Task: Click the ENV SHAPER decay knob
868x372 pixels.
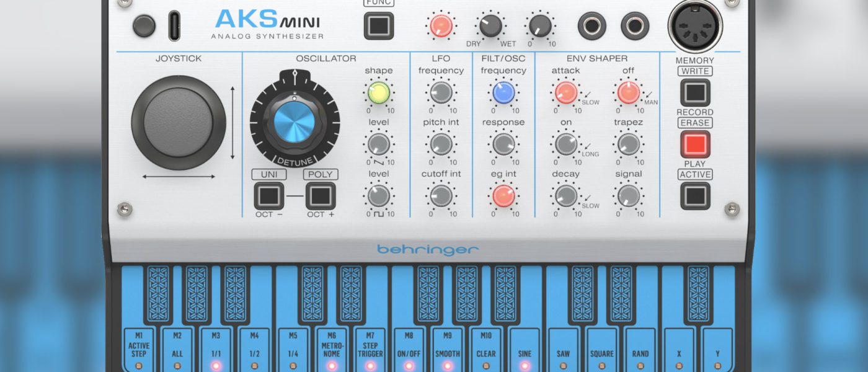Action: pos(566,197)
